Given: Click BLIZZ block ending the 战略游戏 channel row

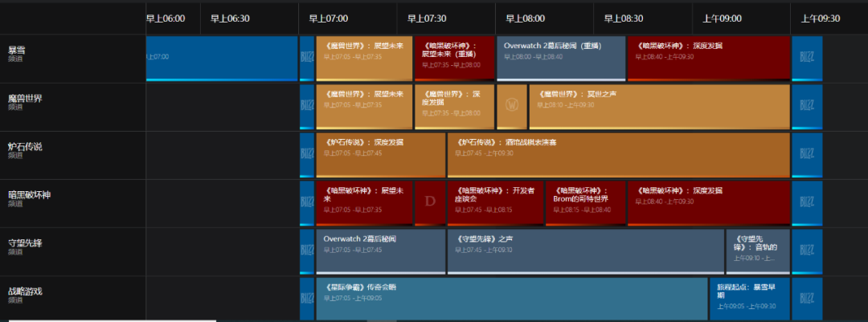Looking at the screenshot, I should (x=807, y=299).
